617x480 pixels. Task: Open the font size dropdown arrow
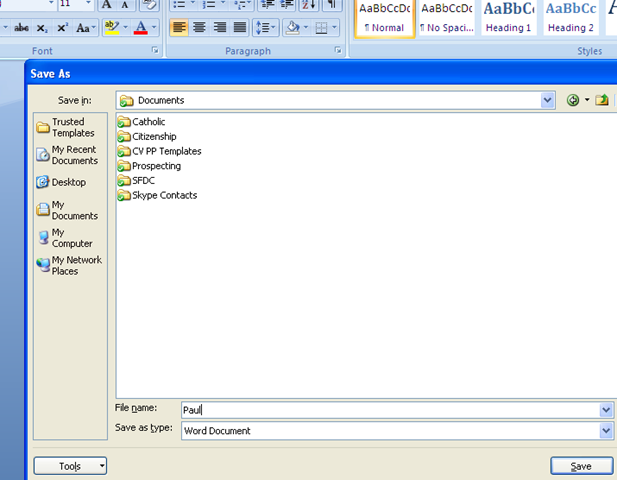tap(88, 3)
